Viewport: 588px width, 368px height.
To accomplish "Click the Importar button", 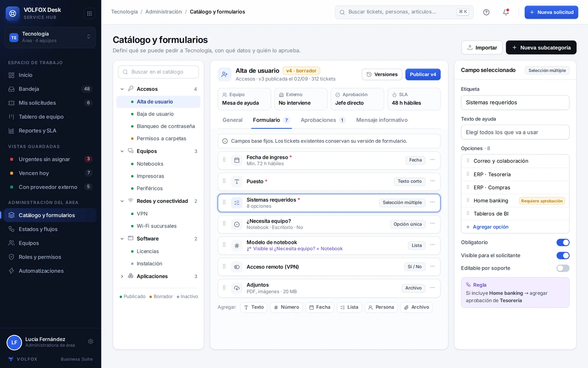I will (x=482, y=47).
